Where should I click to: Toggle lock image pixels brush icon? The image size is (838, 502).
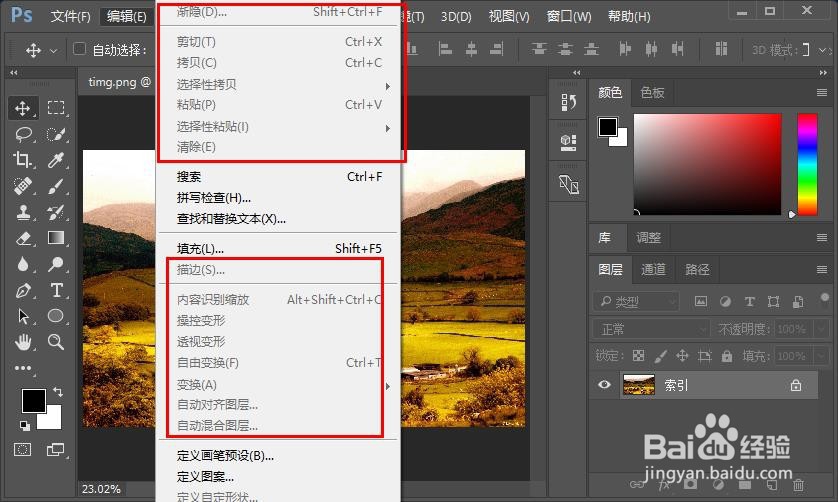(x=661, y=356)
